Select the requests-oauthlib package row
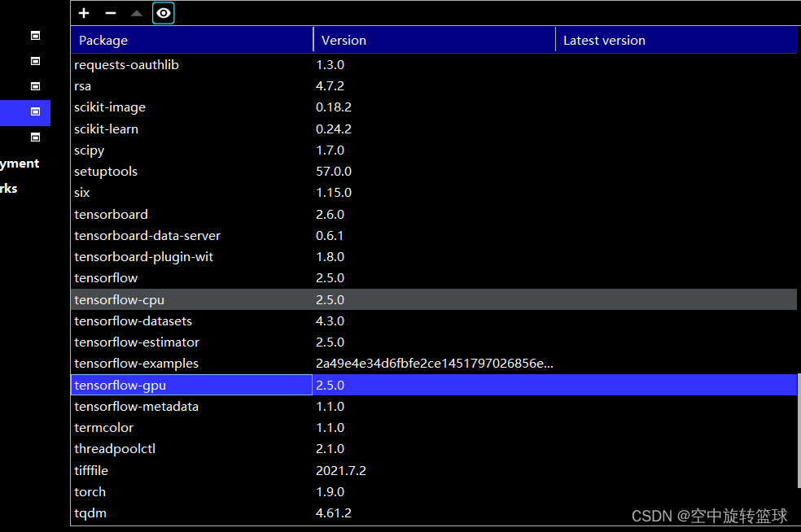Screen dimensions: 801x532 click(434, 65)
